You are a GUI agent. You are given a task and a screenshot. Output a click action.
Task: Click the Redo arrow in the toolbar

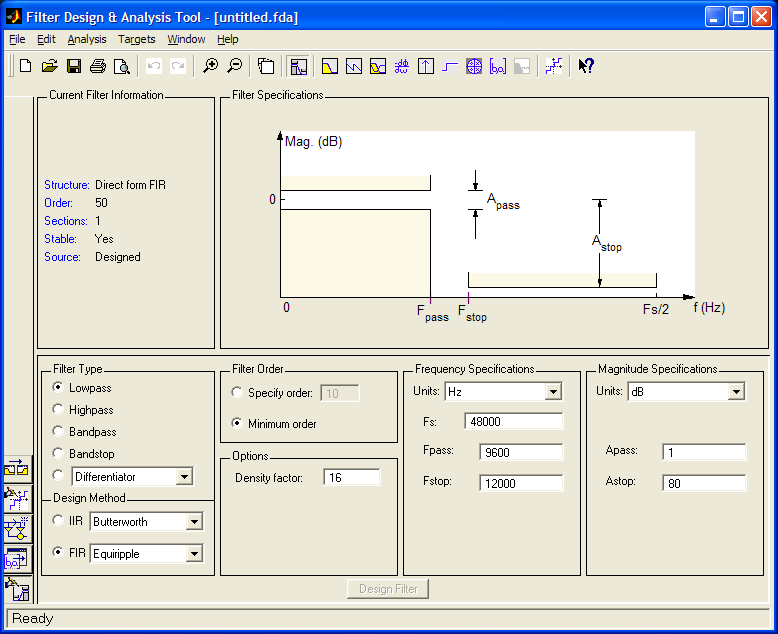pyautogui.click(x=178, y=66)
